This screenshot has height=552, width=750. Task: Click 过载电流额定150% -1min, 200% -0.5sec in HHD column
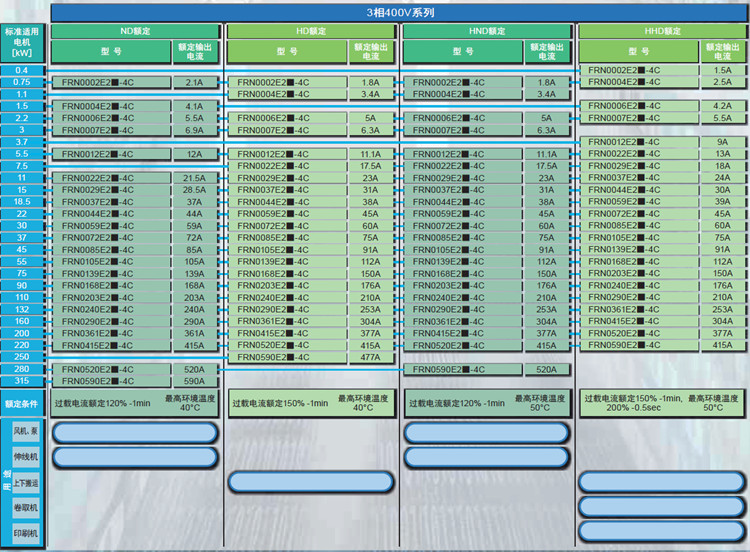coord(633,403)
